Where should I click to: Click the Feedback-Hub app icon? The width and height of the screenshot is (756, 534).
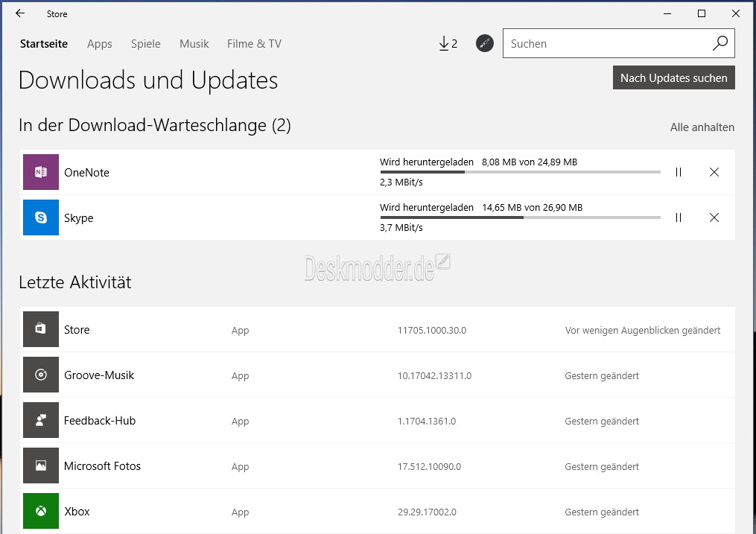41,420
